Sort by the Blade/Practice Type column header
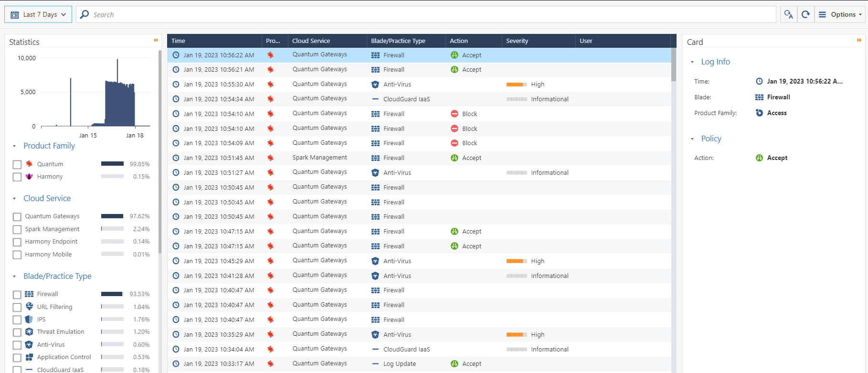 click(x=406, y=41)
